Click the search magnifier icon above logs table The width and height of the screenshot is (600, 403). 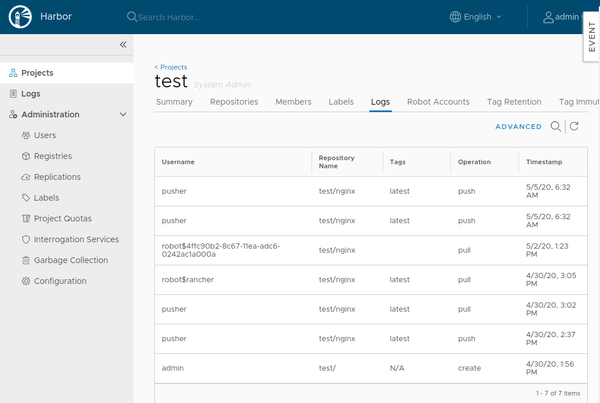tap(556, 127)
